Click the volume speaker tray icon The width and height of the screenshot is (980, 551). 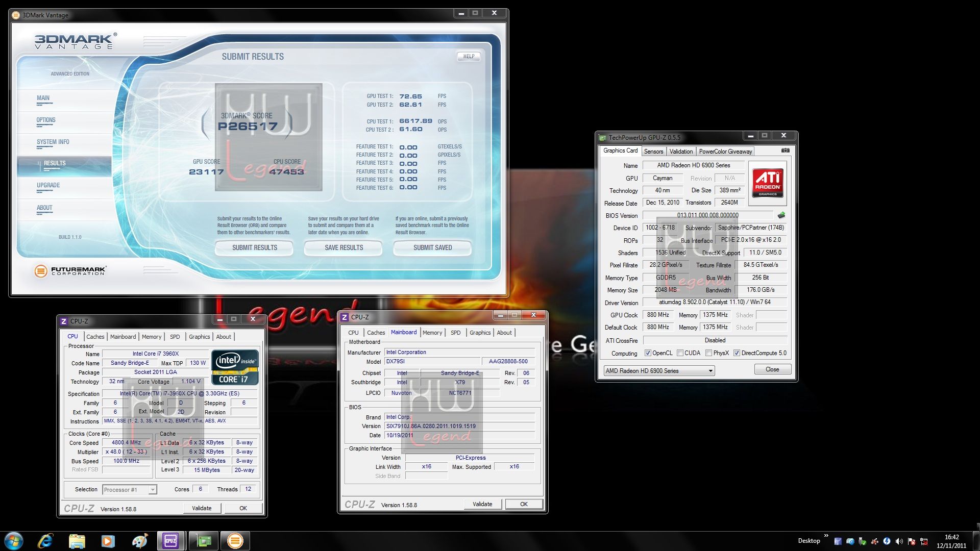click(899, 541)
